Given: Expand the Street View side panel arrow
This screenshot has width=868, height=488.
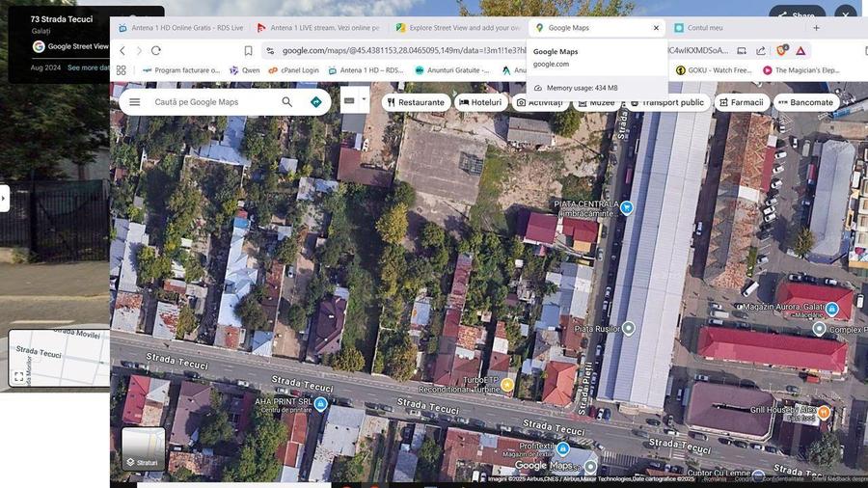Looking at the screenshot, I should [4, 198].
